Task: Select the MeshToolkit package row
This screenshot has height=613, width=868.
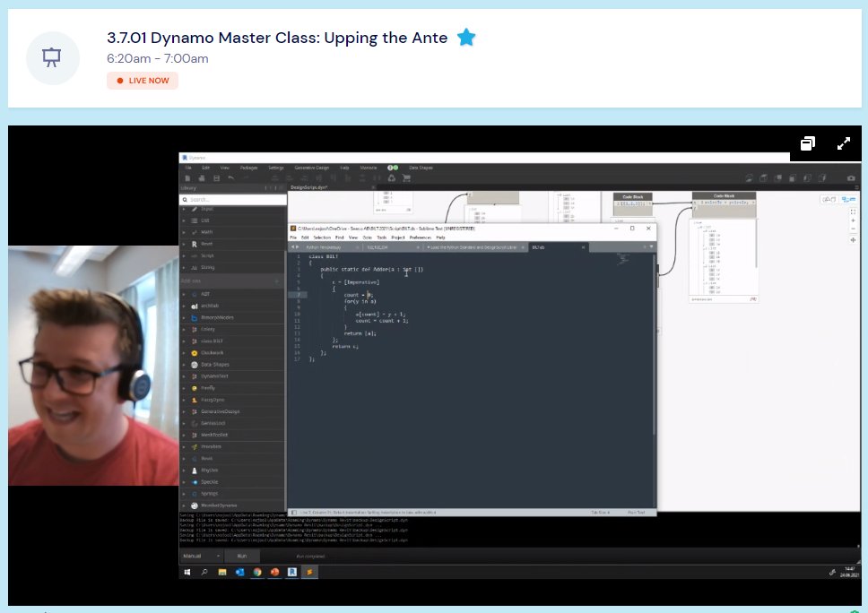Action: coord(233,435)
